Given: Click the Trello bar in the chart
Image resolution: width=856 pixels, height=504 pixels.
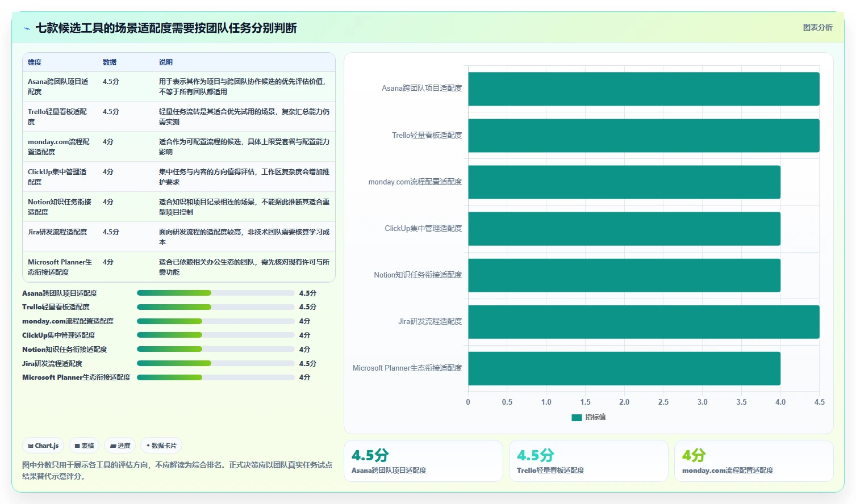Looking at the screenshot, I should (x=644, y=135).
